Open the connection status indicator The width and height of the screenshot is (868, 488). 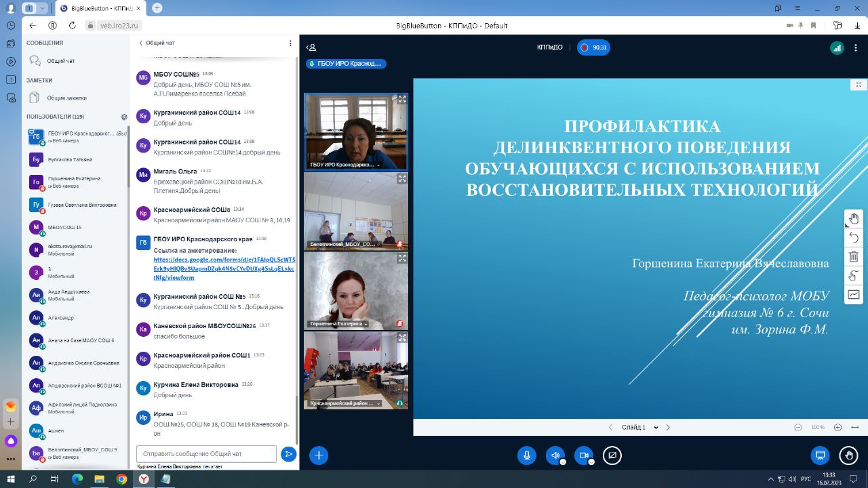(x=837, y=47)
